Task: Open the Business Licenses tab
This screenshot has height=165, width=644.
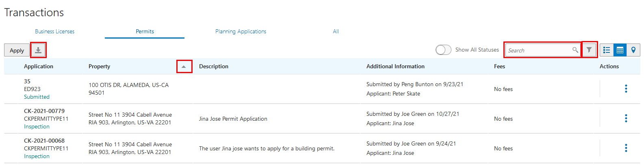Action: coord(54,31)
